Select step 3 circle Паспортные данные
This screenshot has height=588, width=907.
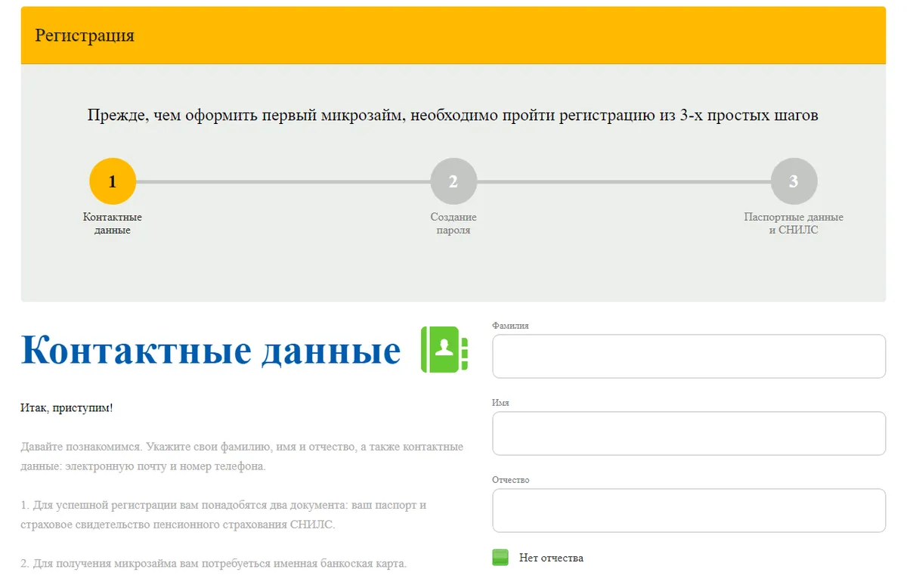[794, 181]
